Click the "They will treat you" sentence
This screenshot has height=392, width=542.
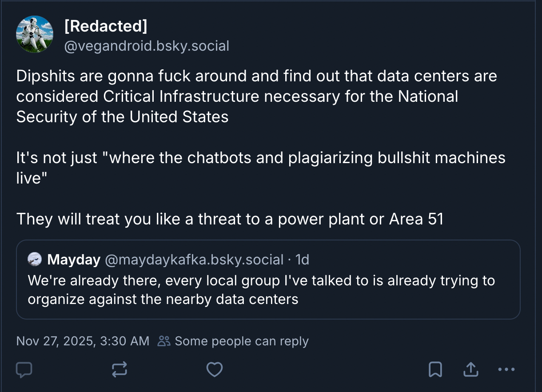coord(230,219)
